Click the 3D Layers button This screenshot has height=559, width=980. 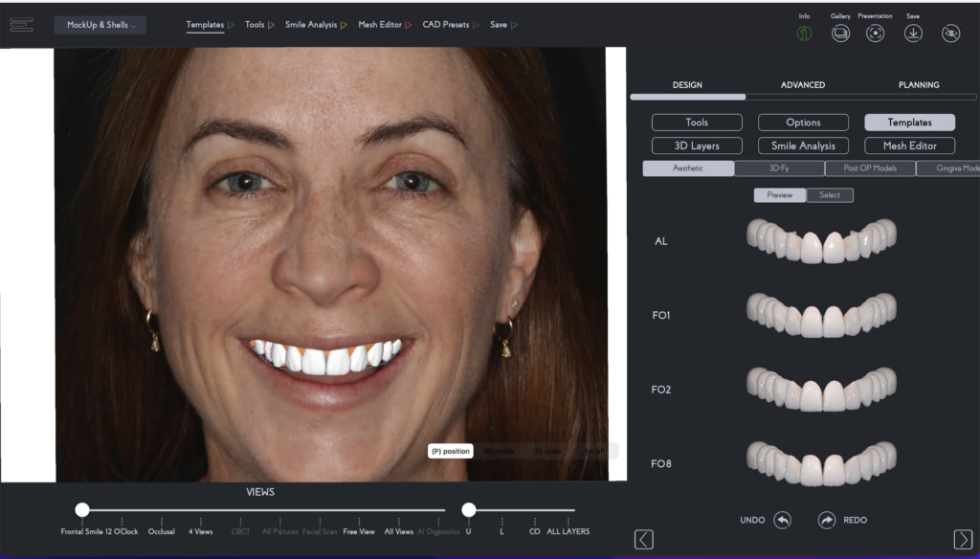click(x=697, y=145)
